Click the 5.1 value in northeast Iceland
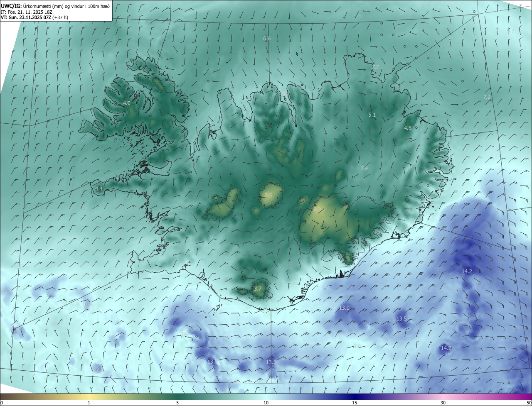The image size is (532, 406). (372, 115)
